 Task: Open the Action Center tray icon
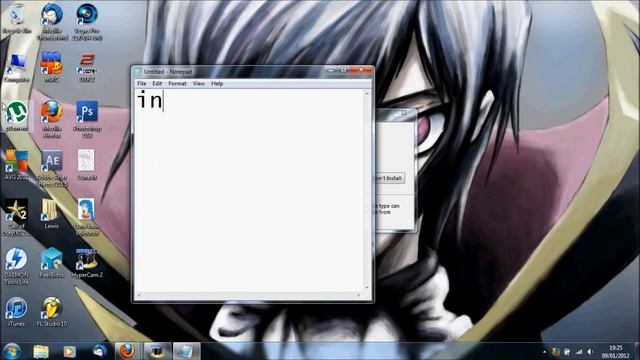[567, 351]
